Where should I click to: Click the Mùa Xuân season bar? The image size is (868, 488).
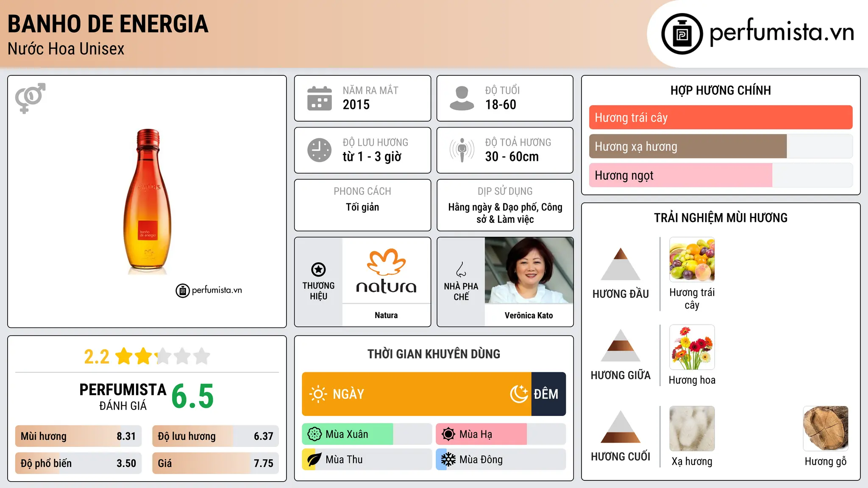coord(367,434)
